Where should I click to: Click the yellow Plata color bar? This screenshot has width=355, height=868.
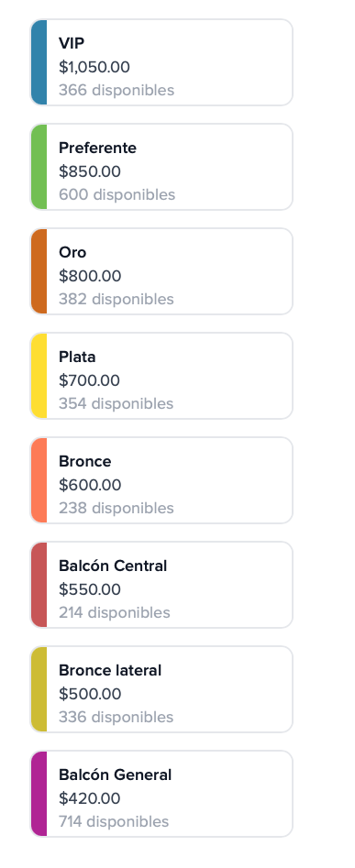click(x=39, y=376)
